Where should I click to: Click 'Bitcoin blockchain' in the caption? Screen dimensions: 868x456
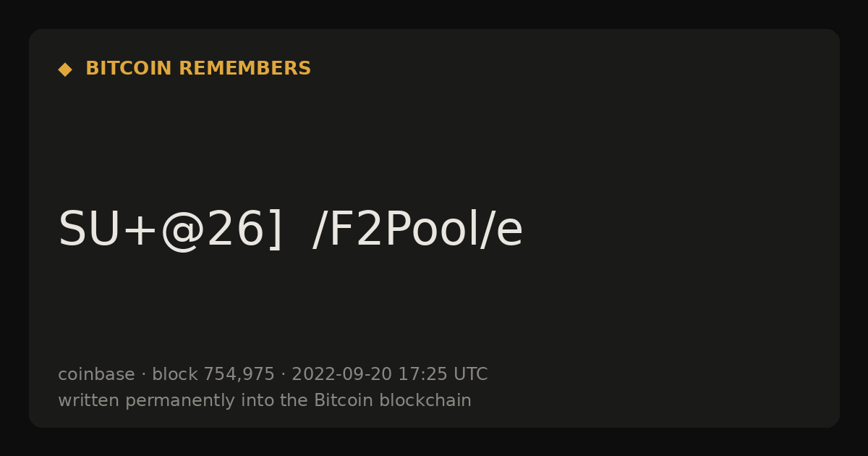[x=393, y=400]
